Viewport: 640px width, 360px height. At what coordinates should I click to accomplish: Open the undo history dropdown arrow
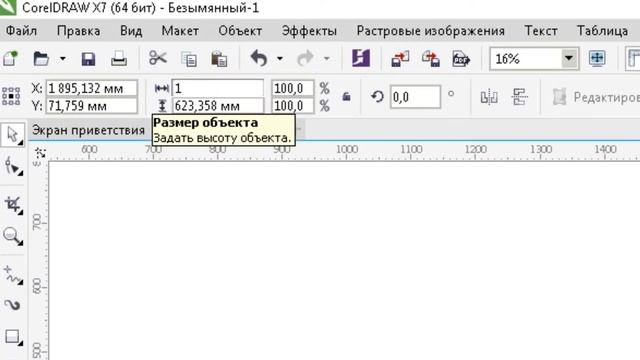point(280,59)
